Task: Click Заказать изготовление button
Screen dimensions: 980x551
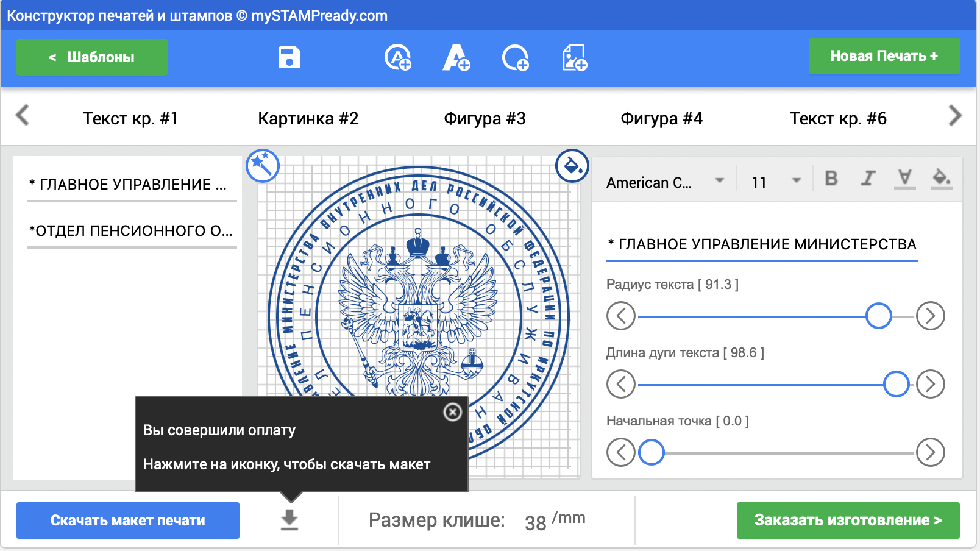Action: pos(848,521)
